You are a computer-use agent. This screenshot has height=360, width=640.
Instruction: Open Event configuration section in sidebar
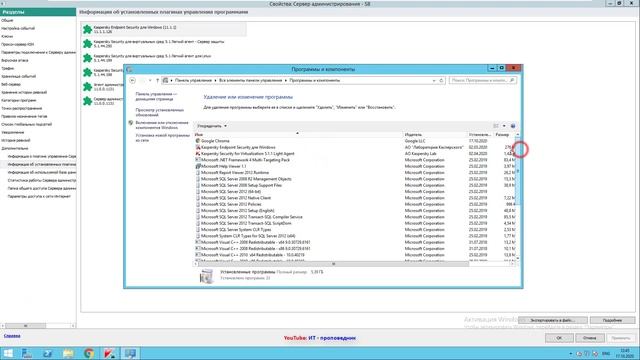[18, 29]
